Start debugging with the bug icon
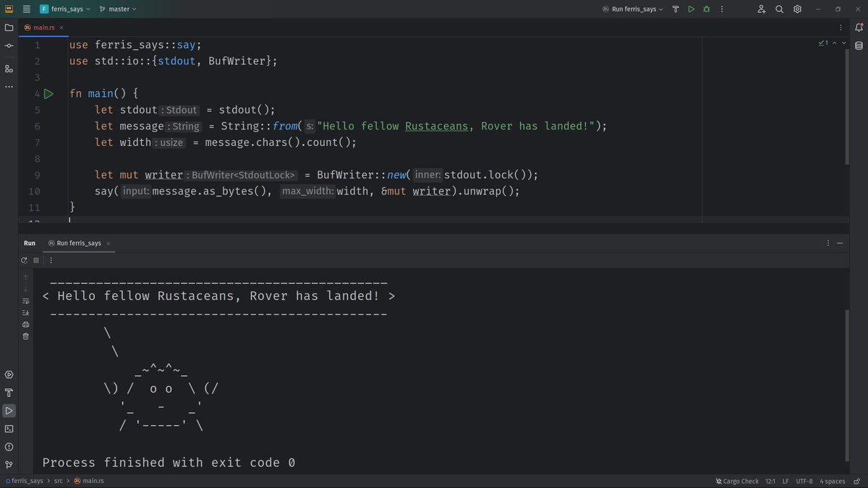This screenshot has width=868, height=488. pos(707,9)
